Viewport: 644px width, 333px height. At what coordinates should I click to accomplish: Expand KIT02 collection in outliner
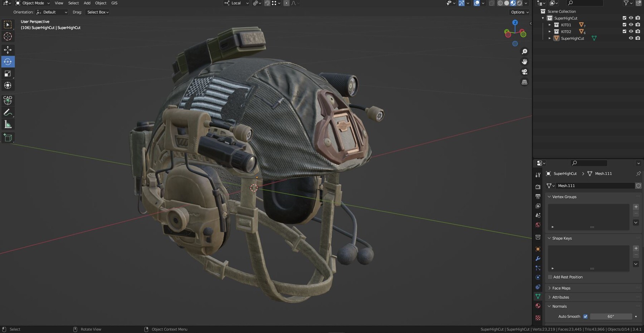[x=550, y=32]
